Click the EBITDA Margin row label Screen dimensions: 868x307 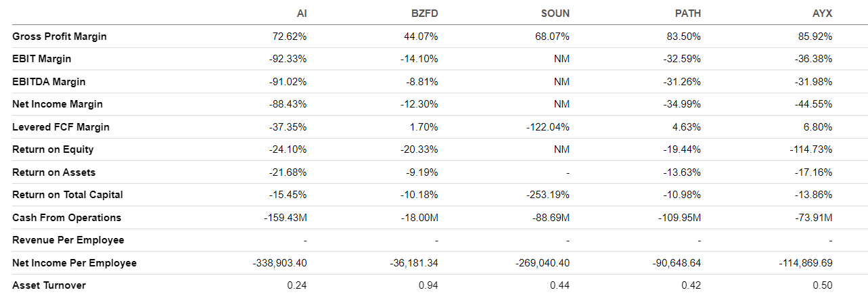tap(49, 82)
